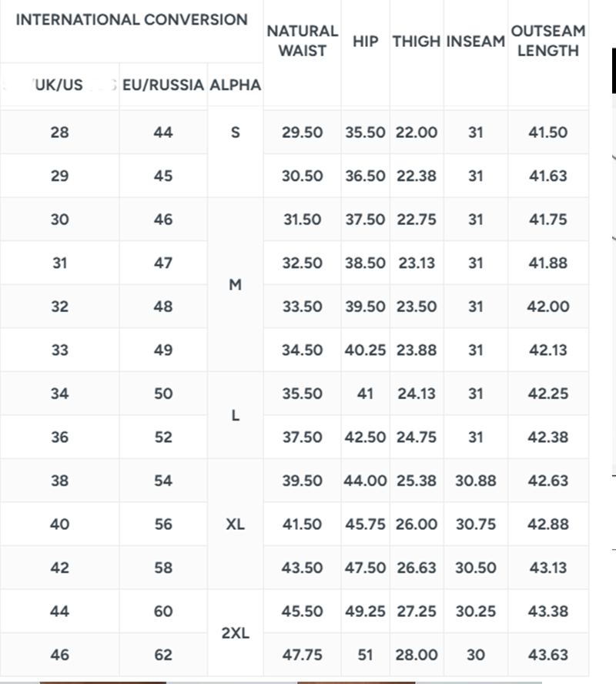Click the natural waist value 29.50

pos(302,132)
